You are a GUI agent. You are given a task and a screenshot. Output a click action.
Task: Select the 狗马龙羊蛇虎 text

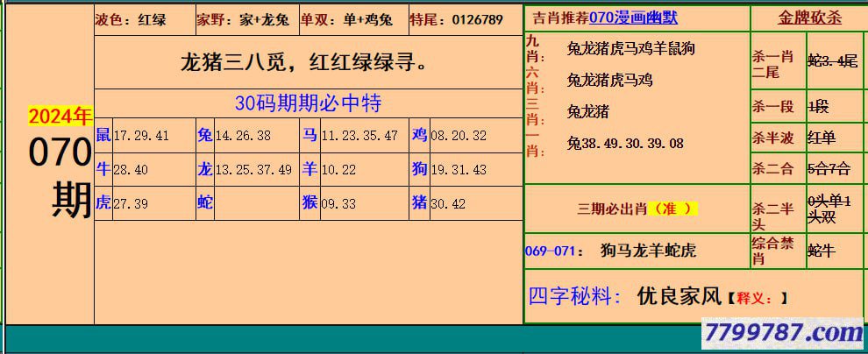tap(648, 251)
